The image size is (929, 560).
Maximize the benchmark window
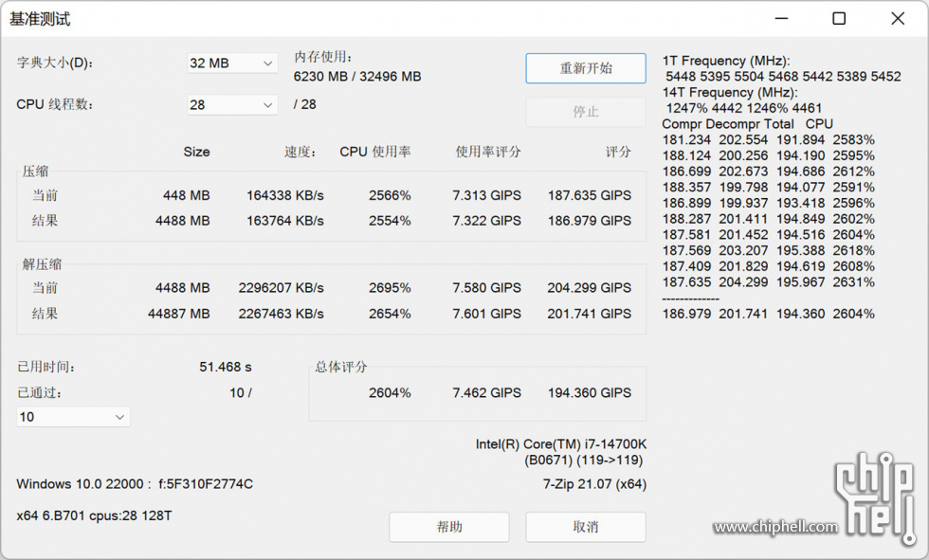pos(839,18)
